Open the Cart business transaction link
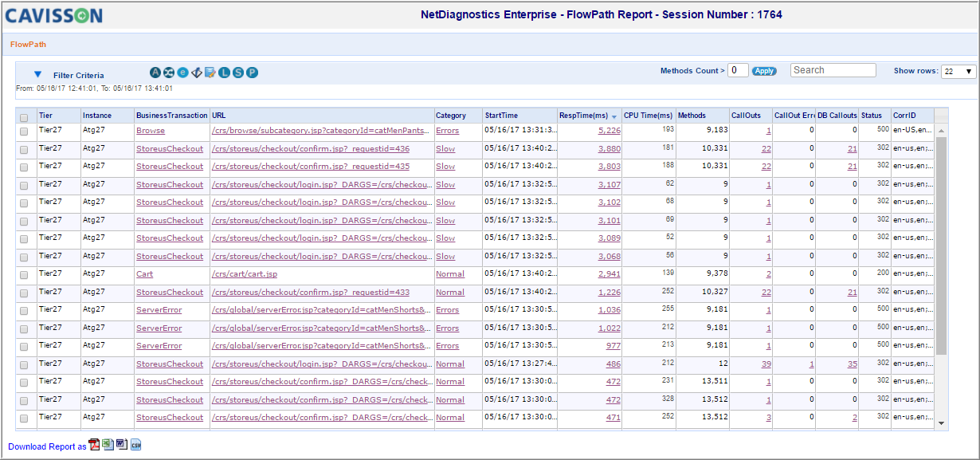The width and height of the screenshot is (980, 460). (x=144, y=274)
